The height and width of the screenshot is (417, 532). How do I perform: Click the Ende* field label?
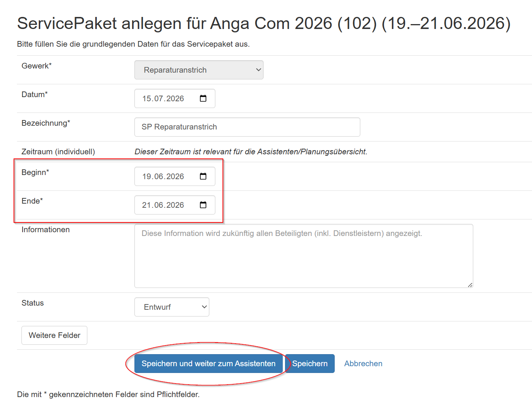tap(32, 201)
